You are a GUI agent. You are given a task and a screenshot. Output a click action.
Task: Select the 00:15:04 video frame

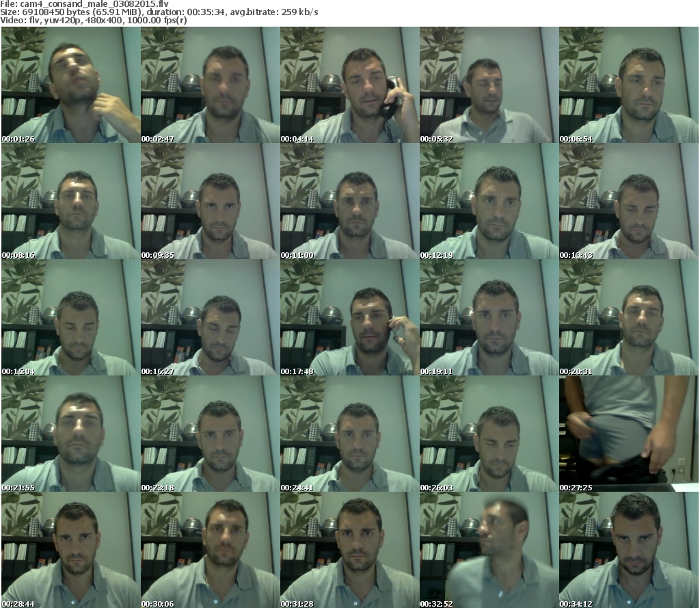pos(71,317)
